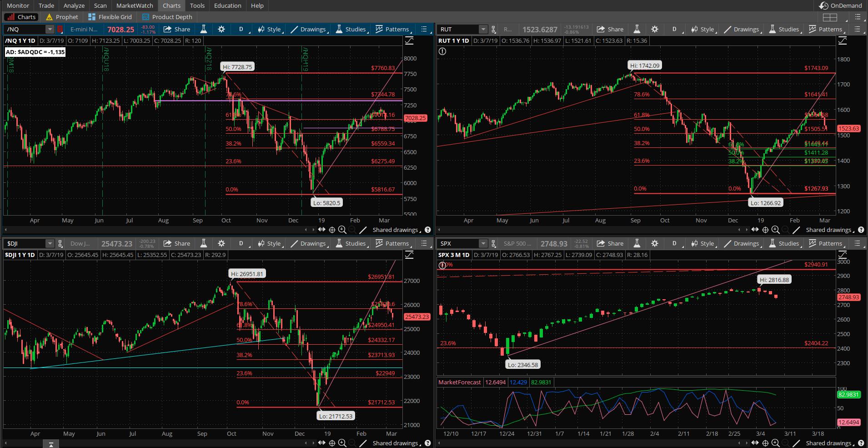
Task: Click Share button in /NQ chart
Action: point(177,29)
